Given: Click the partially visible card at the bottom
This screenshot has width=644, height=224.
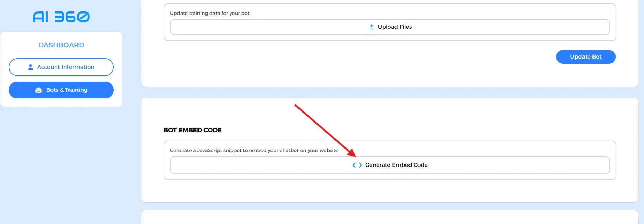Looking at the screenshot, I should (390, 217).
